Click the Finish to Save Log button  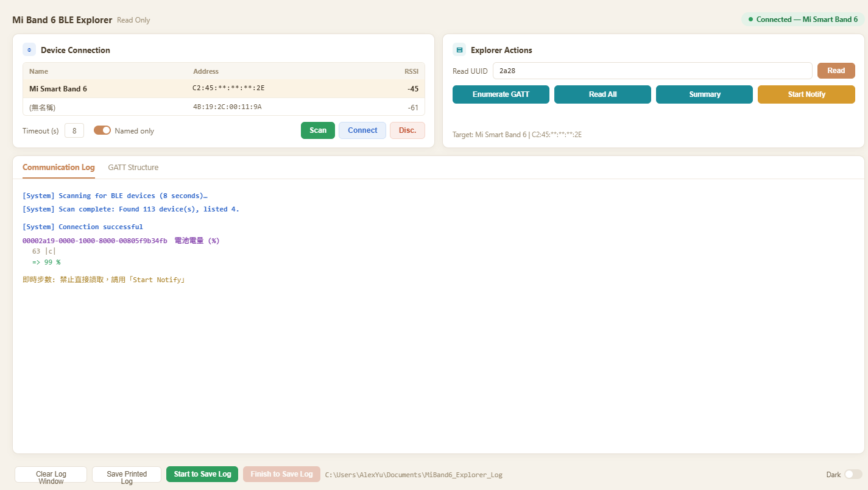(281, 474)
